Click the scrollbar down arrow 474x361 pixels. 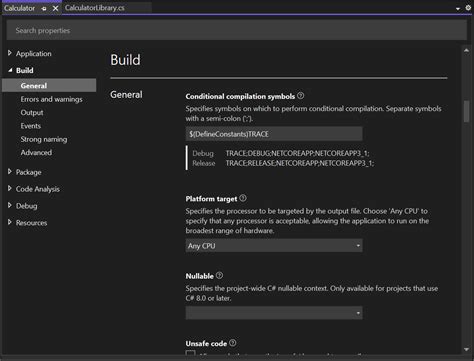(x=466, y=349)
